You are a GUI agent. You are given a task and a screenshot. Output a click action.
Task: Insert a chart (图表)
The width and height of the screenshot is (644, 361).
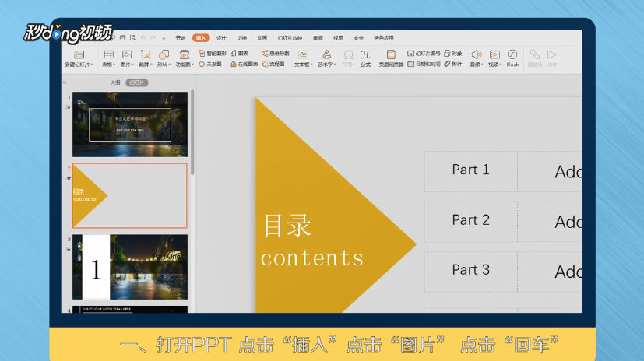(x=239, y=54)
